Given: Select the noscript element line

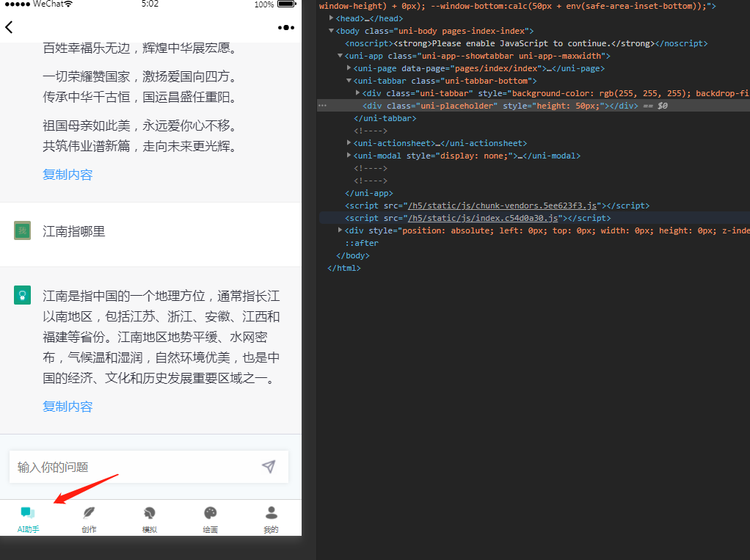Looking at the screenshot, I should point(526,43).
